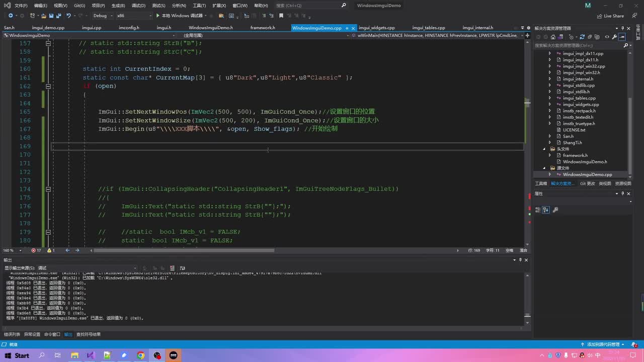Toggle word wrap icon in Output panel
Viewport: 644px width, 362px height.
tap(182, 268)
